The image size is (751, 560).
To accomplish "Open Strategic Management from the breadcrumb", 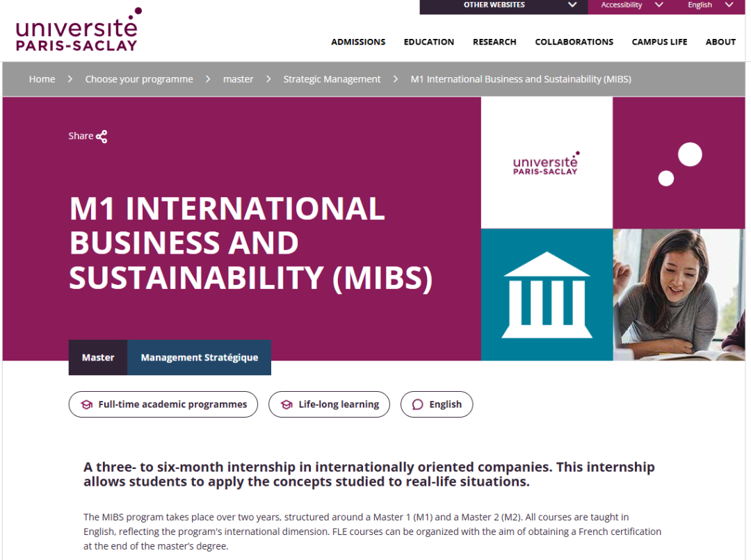I will click(332, 79).
